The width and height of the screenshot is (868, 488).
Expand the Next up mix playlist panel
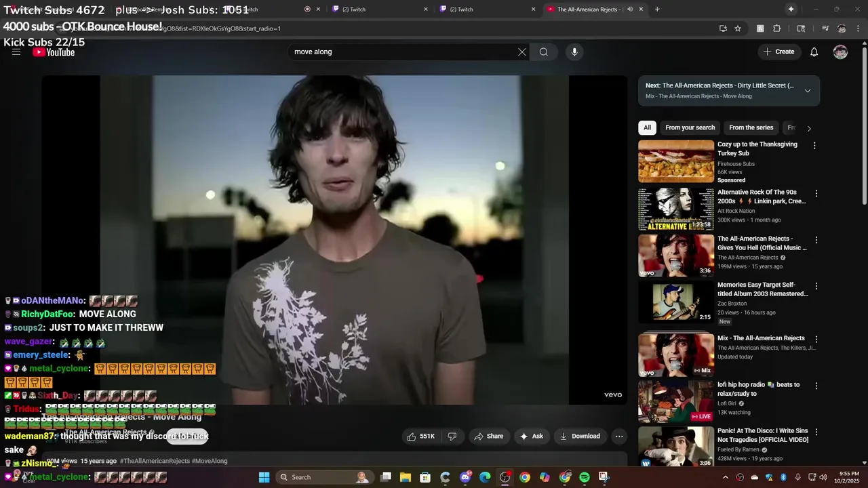808,91
